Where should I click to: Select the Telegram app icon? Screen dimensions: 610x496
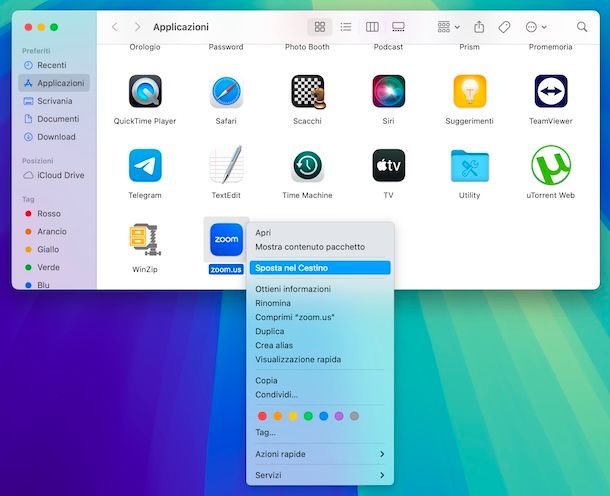point(145,165)
